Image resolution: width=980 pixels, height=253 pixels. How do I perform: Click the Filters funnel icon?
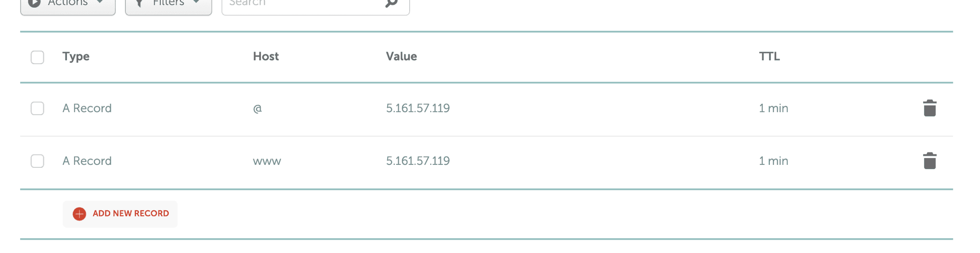[139, 4]
